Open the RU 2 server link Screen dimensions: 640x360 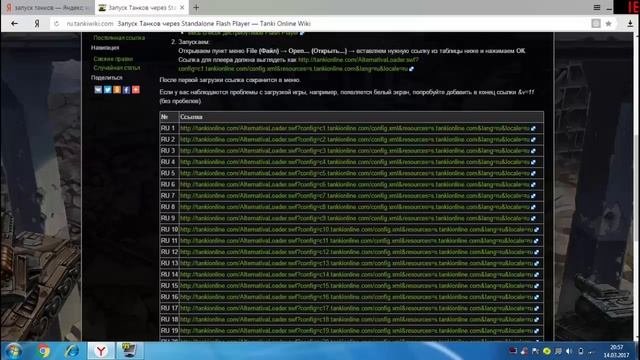tap(355, 140)
